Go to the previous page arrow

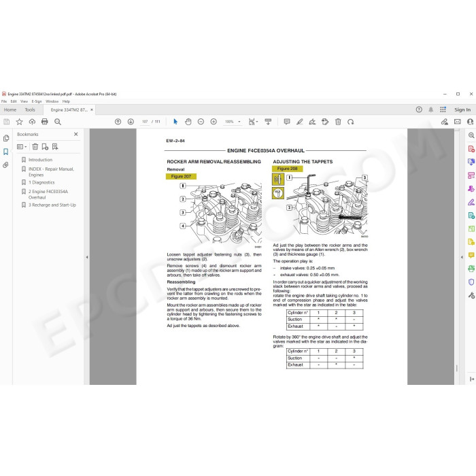[x=118, y=122]
